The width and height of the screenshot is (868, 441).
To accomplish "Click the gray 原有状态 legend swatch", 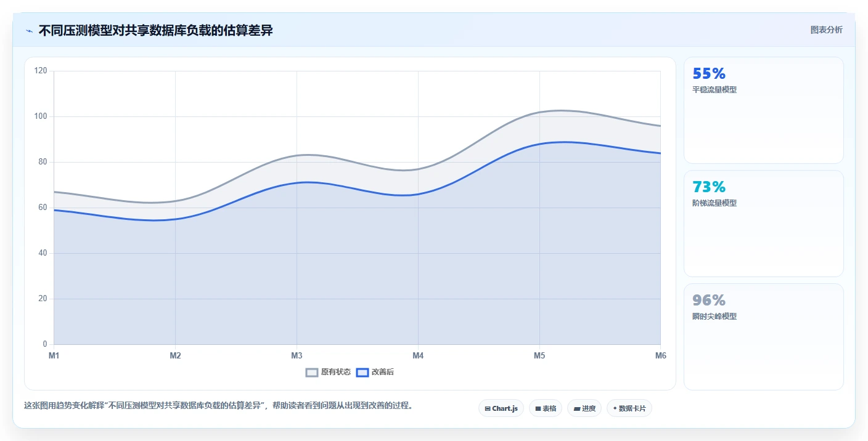I will pyautogui.click(x=312, y=372).
